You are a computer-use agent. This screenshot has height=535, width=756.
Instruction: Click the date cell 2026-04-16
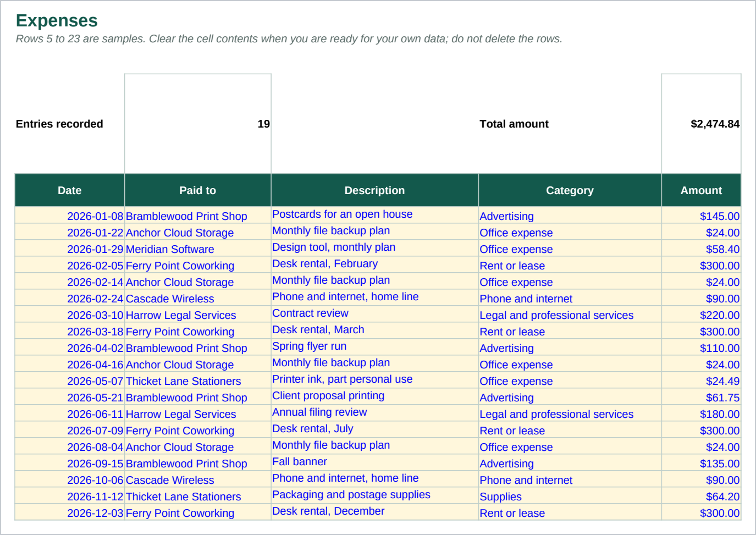70,364
